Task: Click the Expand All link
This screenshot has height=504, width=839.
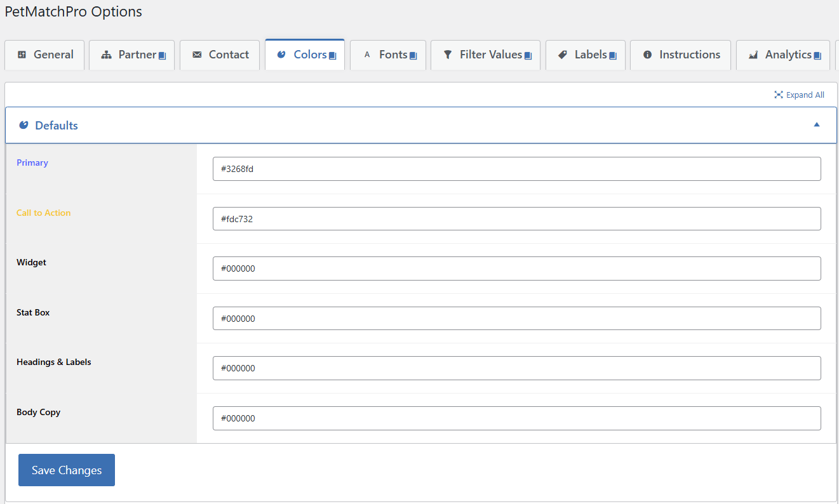Action: [799, 95]
